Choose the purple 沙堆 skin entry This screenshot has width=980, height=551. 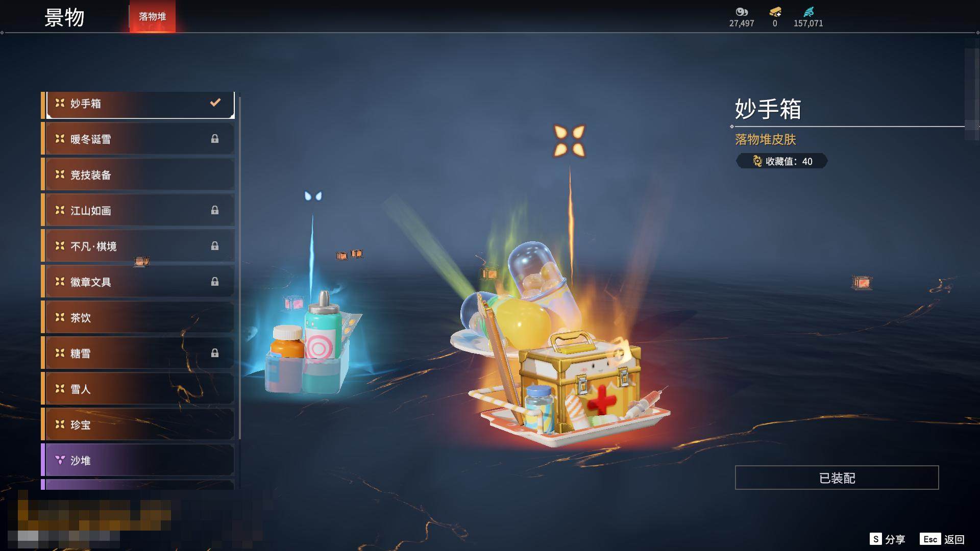point(138,460)
